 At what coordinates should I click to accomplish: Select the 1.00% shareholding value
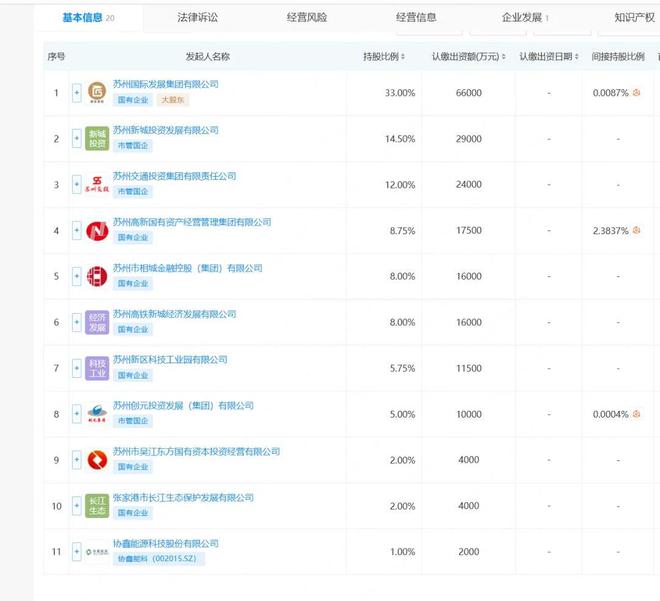pos(402,552)
